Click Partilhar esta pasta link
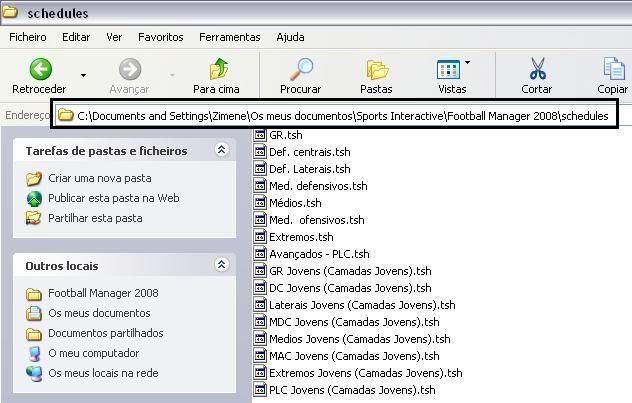The height and width of the screenshot is (403, 632). click(x=95, y=218)
